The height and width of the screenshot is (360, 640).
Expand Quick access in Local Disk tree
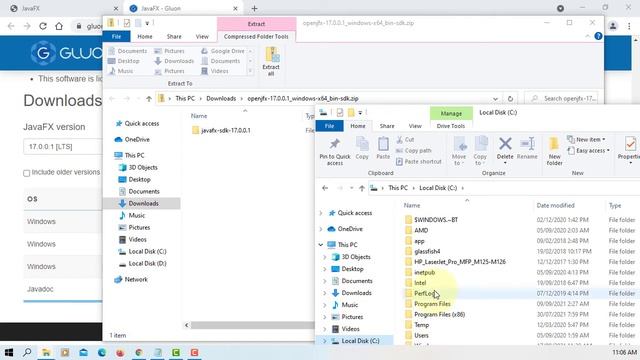(x=321, y=213)
